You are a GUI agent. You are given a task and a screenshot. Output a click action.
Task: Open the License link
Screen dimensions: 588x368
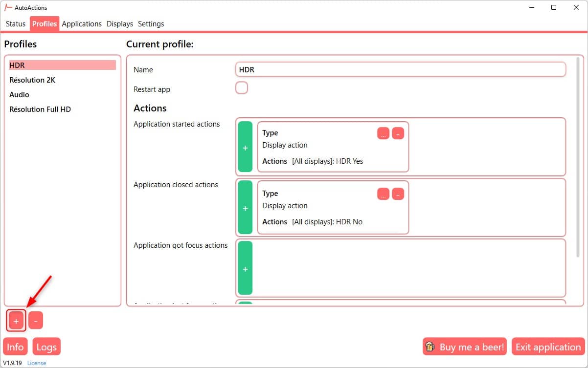click(x=37, y=363)
